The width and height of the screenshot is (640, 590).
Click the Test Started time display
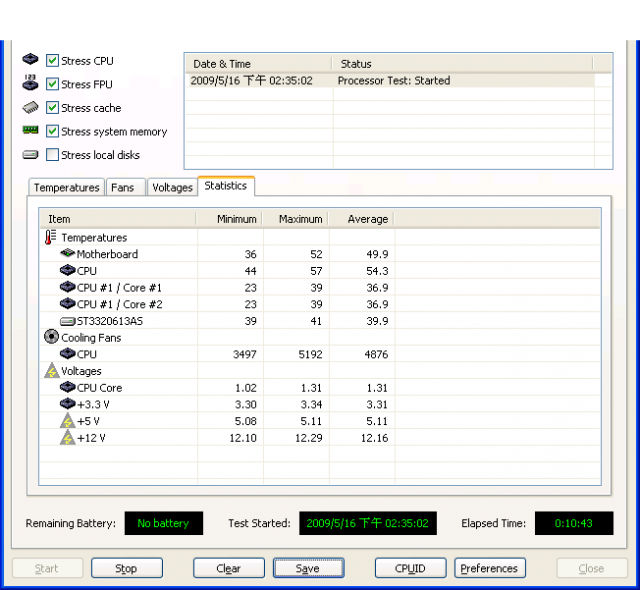368,523
